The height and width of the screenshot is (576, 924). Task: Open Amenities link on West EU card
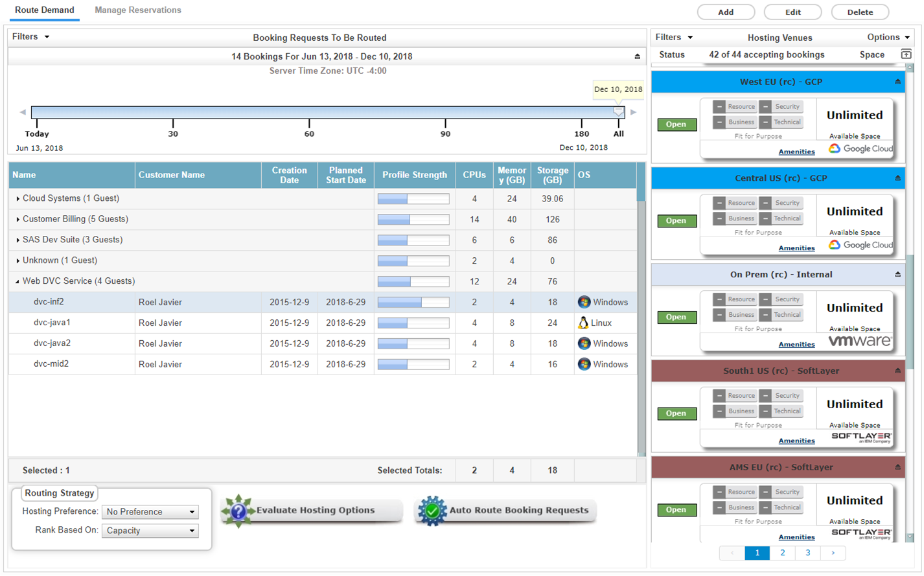pos(796,152)
